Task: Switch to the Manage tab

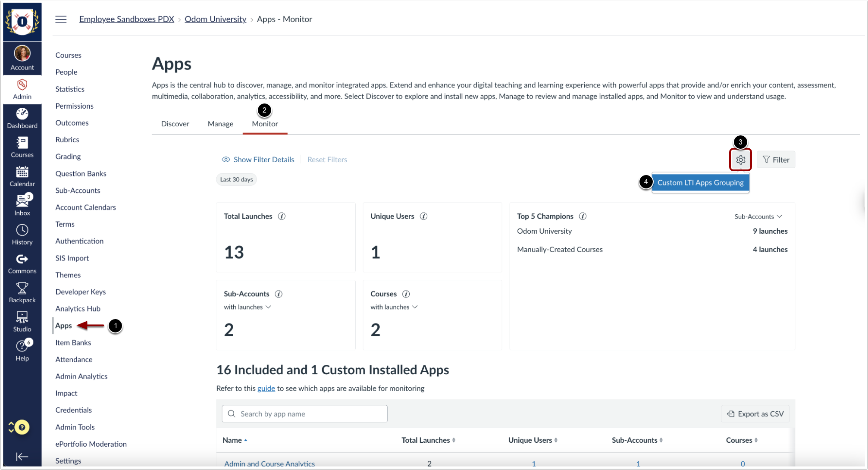Action: (220, 124)
